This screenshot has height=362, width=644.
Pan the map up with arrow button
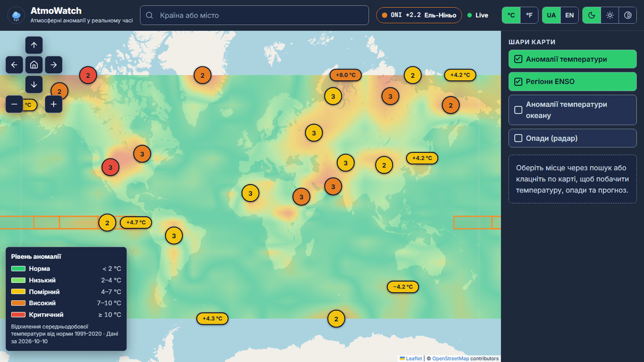[34, 45]
